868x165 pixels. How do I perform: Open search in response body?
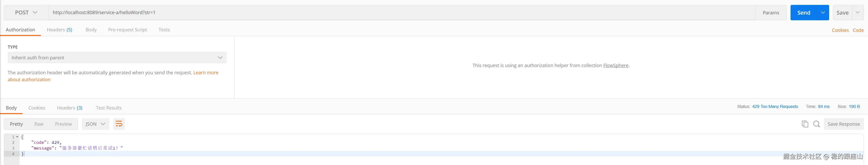click(x=817, y=124)
